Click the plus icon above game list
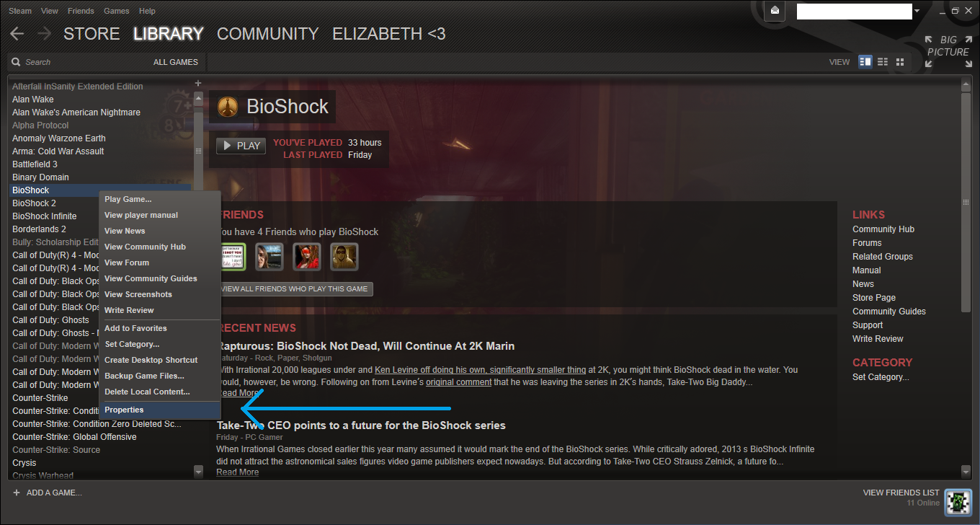 click(198, 83)
